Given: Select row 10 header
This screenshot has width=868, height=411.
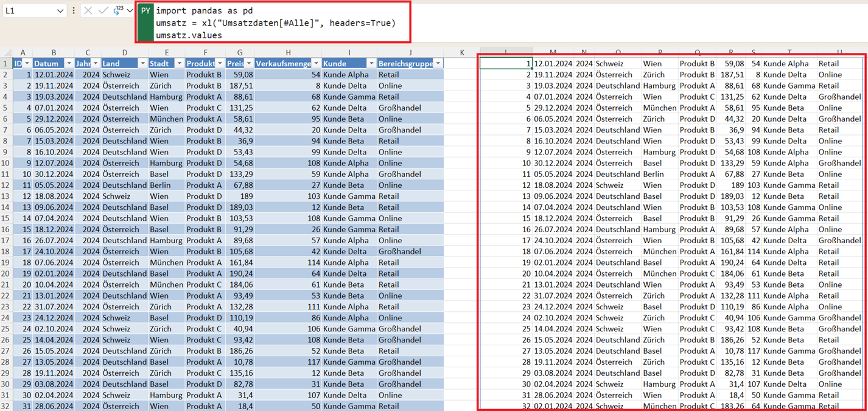Looking at the screenshot, I should click(x=5, y=163).
